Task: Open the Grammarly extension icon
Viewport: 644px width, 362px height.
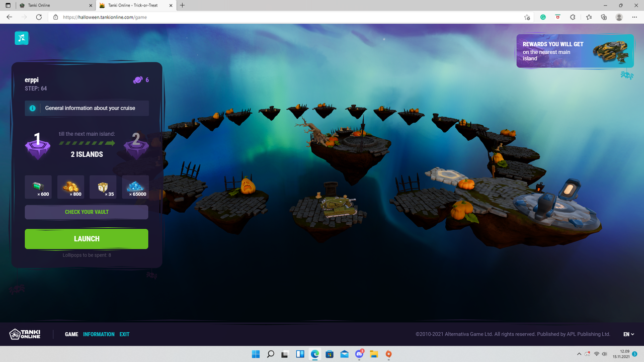Action: [543, 17]
